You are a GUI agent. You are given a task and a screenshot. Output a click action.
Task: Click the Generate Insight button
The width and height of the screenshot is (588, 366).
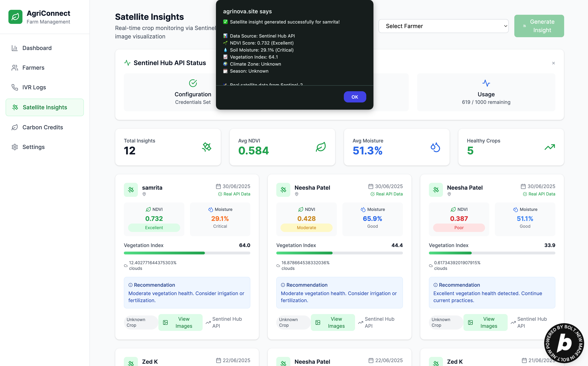(x=539, y=26)
